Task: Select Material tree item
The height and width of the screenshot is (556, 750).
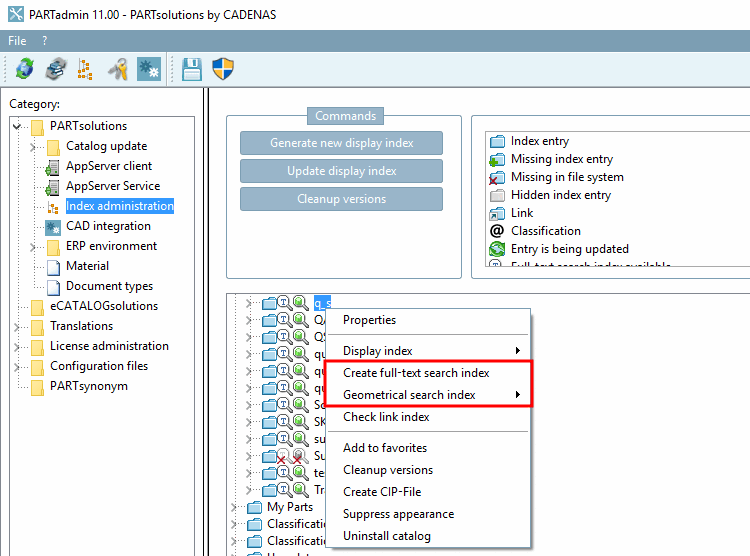Action: tap(88, 266)
